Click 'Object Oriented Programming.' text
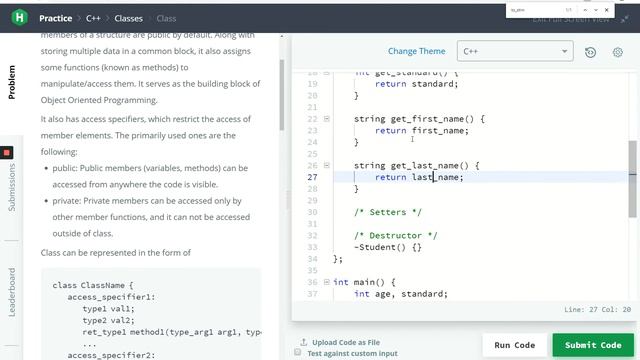The height and width of the screenshot is (360, 640). (99, 100)
